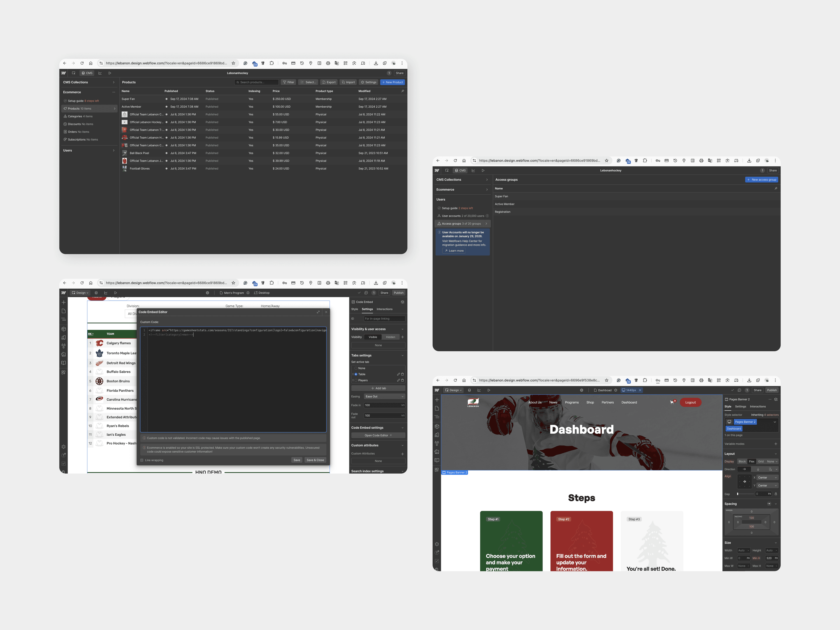The height and width of the screenshot is (630, 840).
Task: Click the Gap slider track
Action: click(x=746, y=494)
